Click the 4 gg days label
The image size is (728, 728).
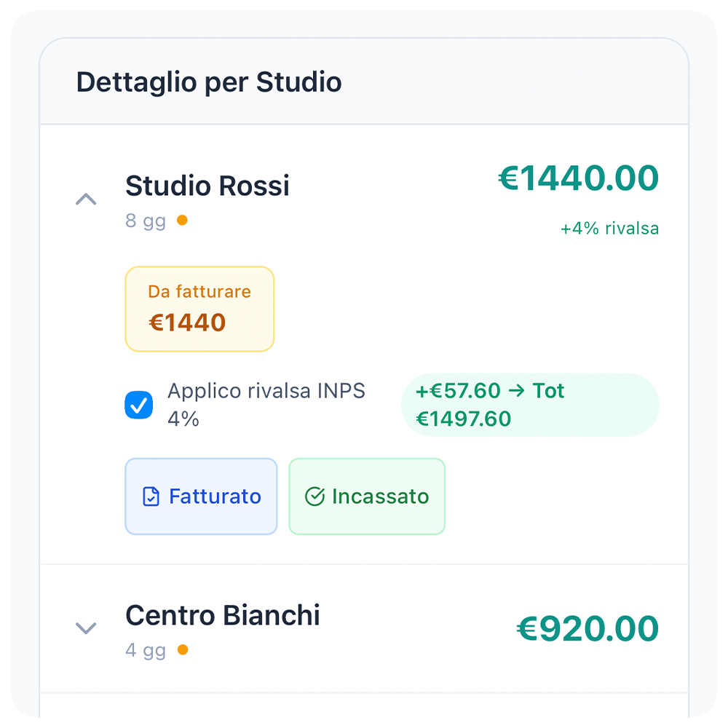[x=146, y=650]
